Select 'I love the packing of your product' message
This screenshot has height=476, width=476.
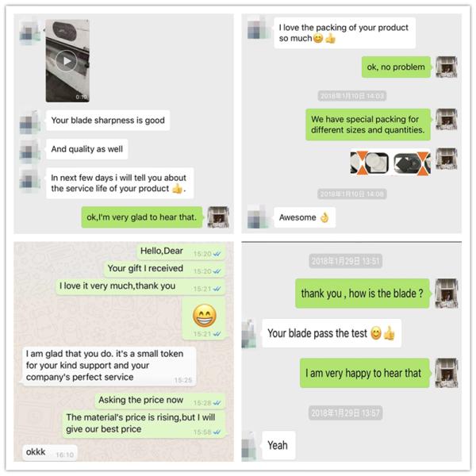pos(344,33)
